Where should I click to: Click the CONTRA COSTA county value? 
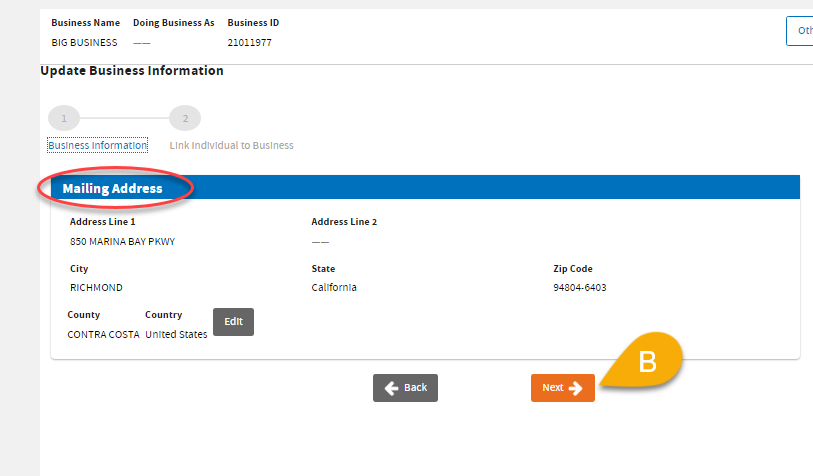point(103,334)
